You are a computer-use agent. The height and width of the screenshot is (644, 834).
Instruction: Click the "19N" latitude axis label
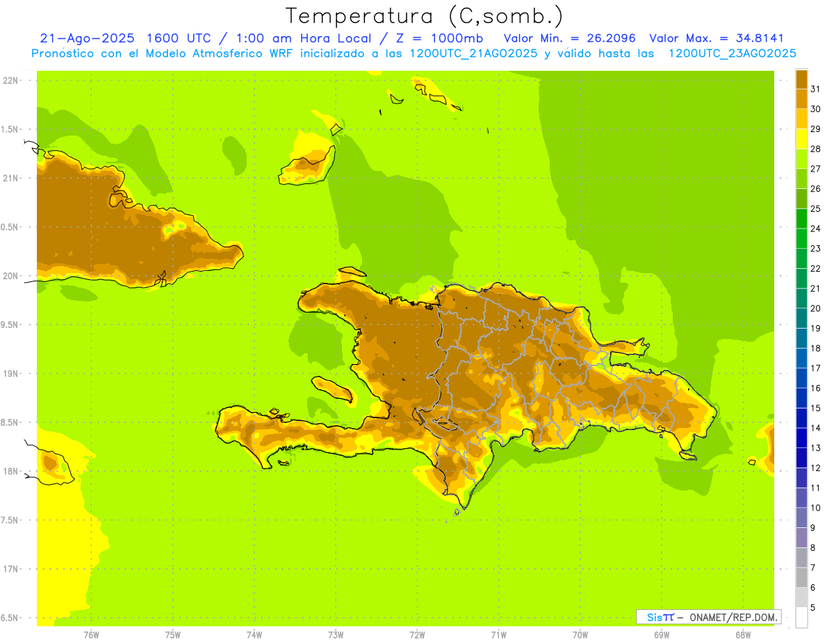[x=11, y=374]
